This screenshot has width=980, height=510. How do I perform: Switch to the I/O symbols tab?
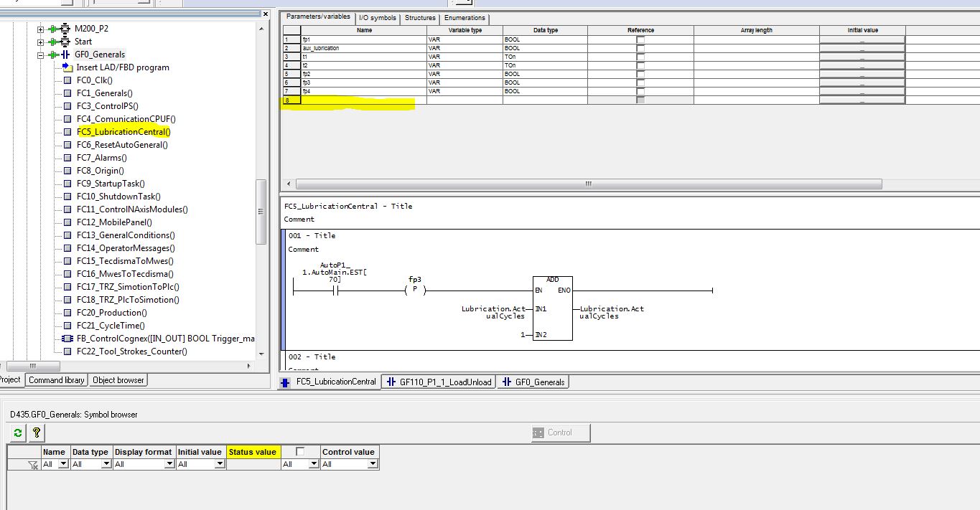[x=378, y=18]
